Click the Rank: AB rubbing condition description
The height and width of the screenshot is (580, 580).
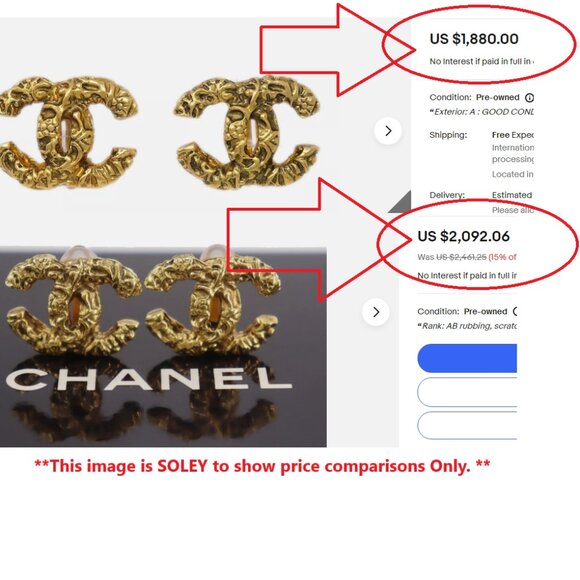(x=467, y=326)
